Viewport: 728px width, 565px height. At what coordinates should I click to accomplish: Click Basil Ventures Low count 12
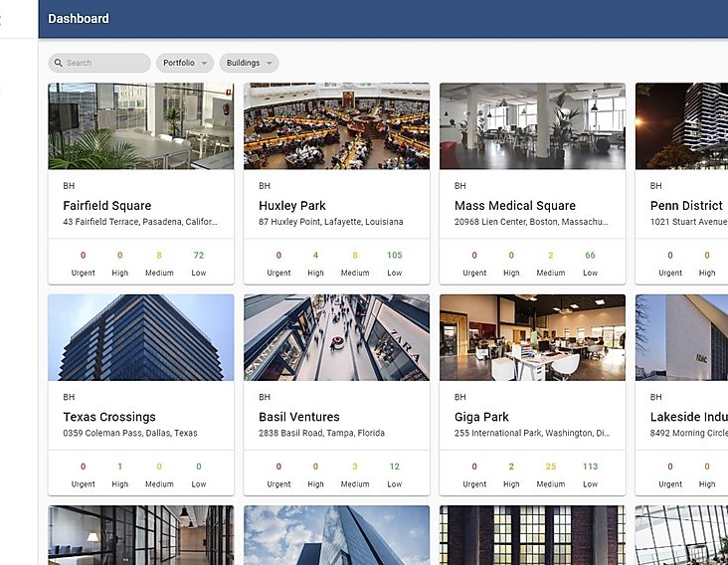tap(395, 467)
